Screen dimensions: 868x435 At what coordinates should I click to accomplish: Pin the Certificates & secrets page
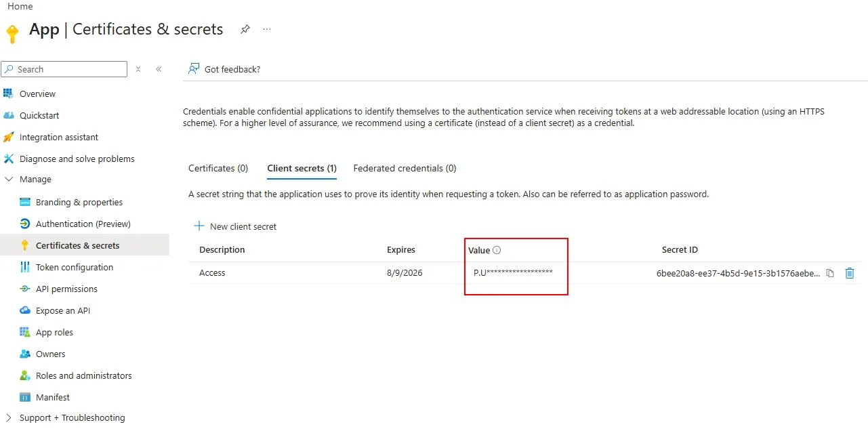coord(245,29)
